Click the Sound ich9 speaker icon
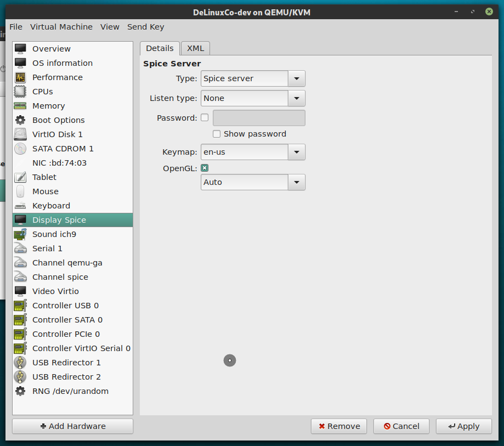This screenshot has height=446, width=504. tap(20, 234)
